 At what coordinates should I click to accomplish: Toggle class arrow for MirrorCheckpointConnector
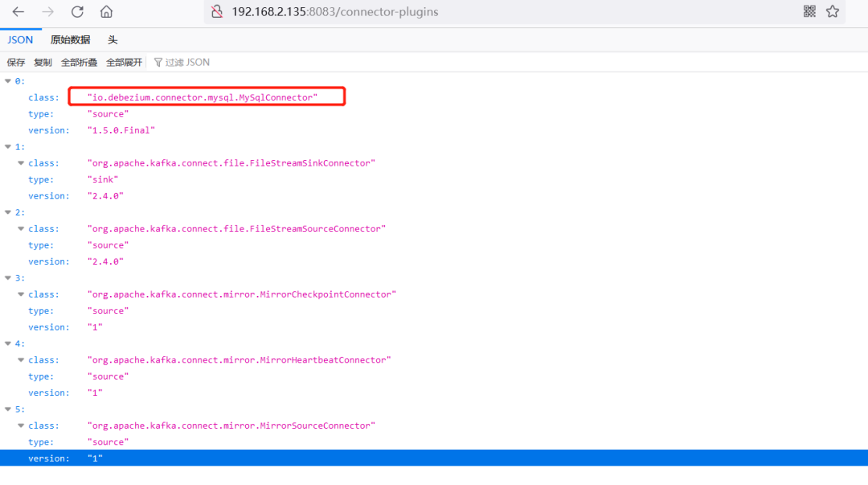click(x=21, y=295)
